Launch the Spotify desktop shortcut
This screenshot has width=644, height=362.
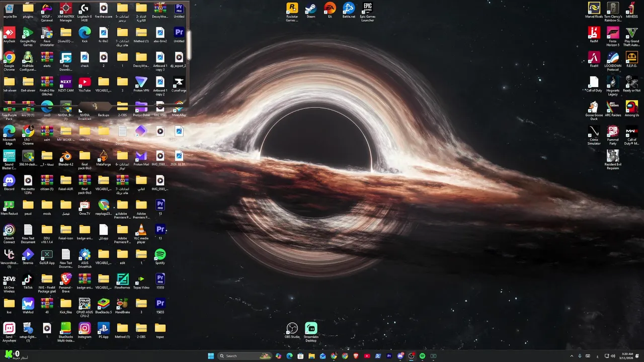pos(160,257)
